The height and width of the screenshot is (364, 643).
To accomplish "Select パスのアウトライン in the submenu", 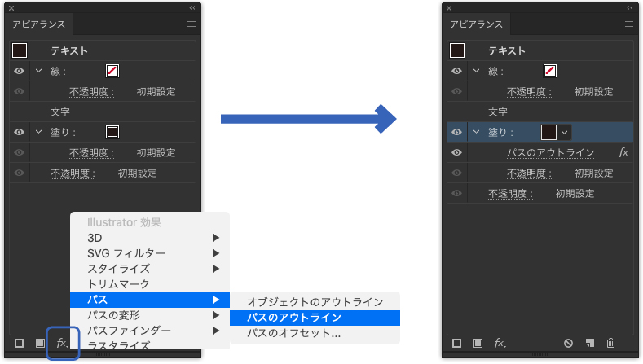I will tap(293, 318).
